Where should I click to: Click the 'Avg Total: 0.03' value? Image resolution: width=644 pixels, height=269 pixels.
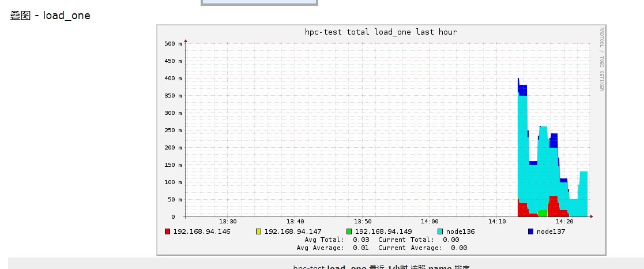337,240
